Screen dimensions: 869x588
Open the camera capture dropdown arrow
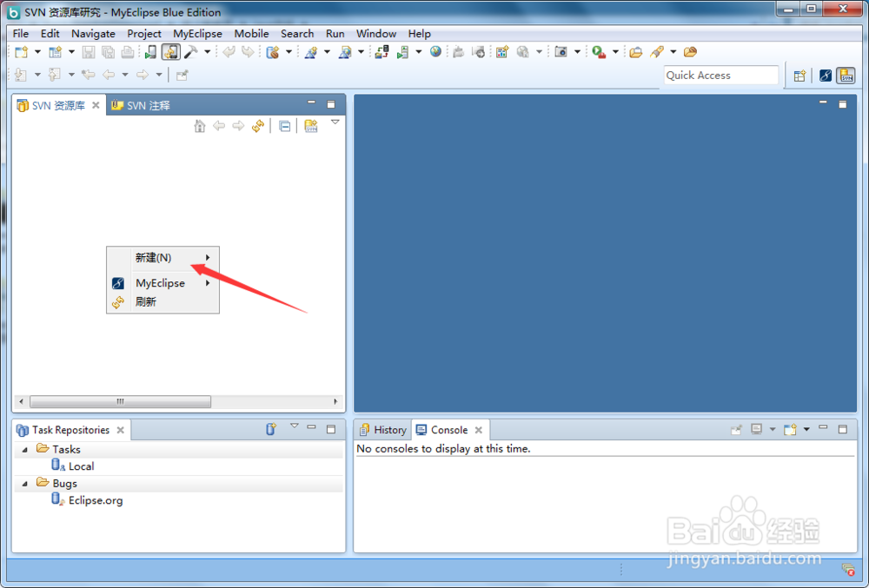tap(577, 52)
